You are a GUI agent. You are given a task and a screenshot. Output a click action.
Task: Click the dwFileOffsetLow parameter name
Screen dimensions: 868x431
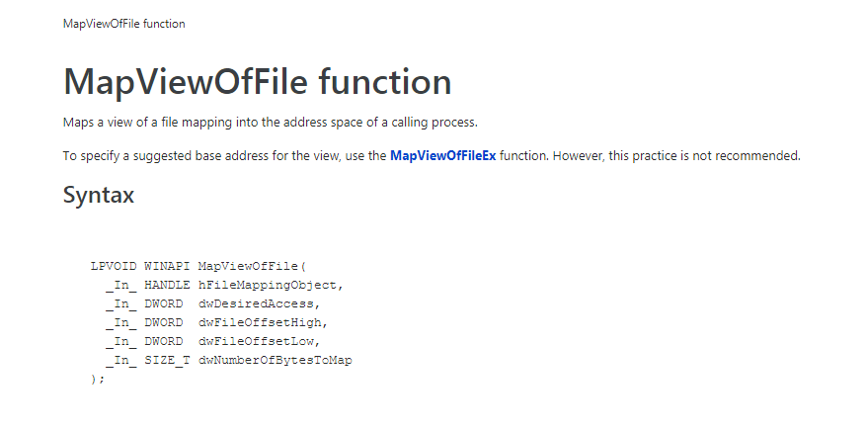259,341
